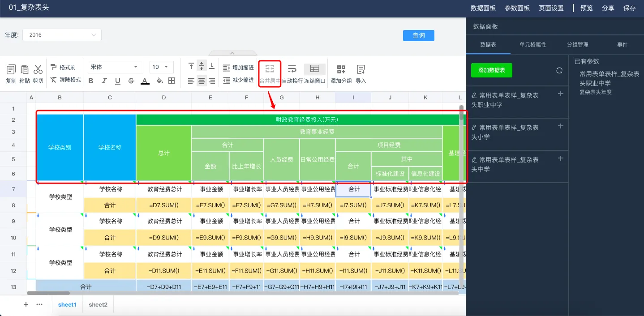Align text left

point(191,81)
